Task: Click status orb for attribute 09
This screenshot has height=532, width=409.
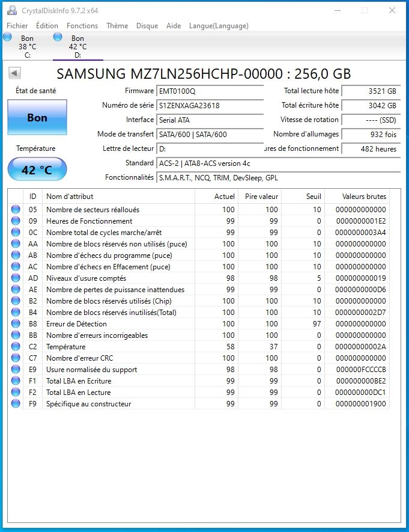Action: pos(16,221)
